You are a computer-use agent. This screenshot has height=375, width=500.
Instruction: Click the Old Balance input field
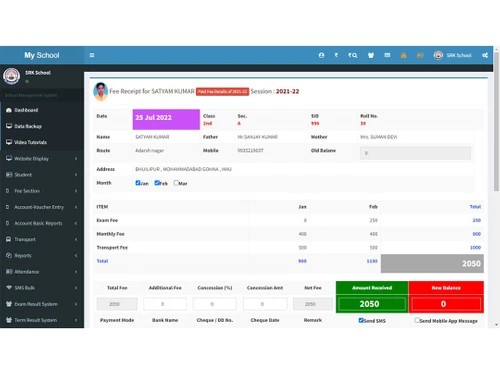coord(415,153)
